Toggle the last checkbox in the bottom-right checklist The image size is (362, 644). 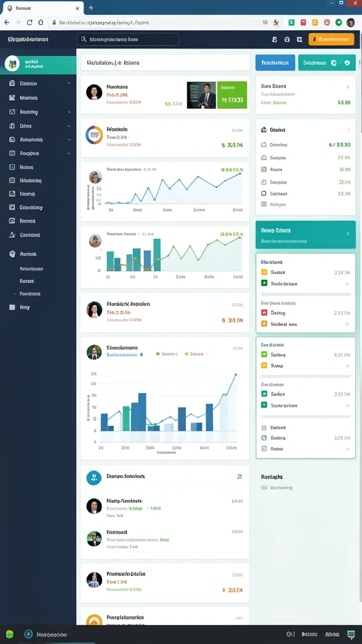pyautogui.click(x=264, y=448)
